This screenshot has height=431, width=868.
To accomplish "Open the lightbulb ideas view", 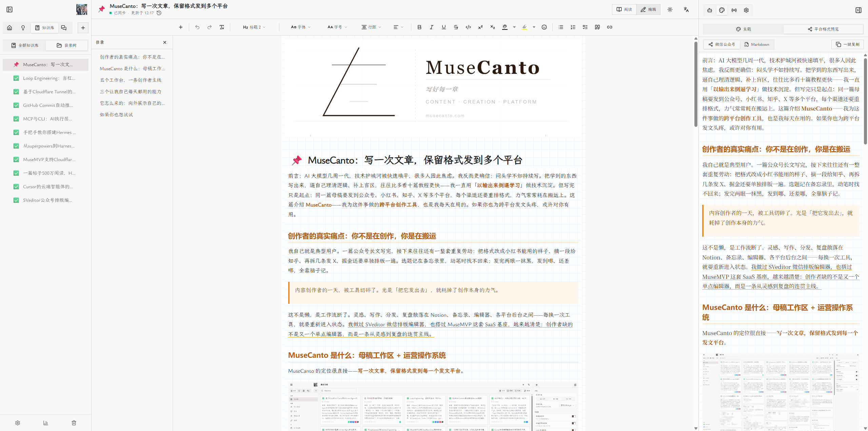I will point(23,28).
